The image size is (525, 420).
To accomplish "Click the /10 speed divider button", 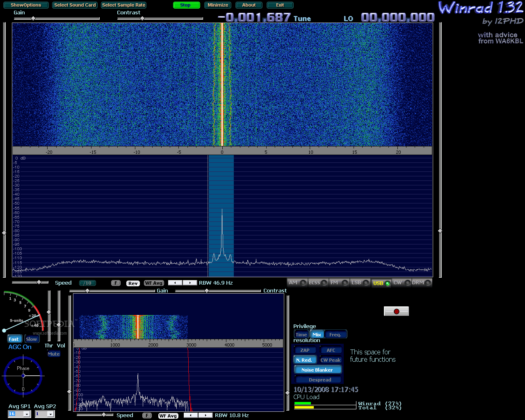I will pos(87,283).
